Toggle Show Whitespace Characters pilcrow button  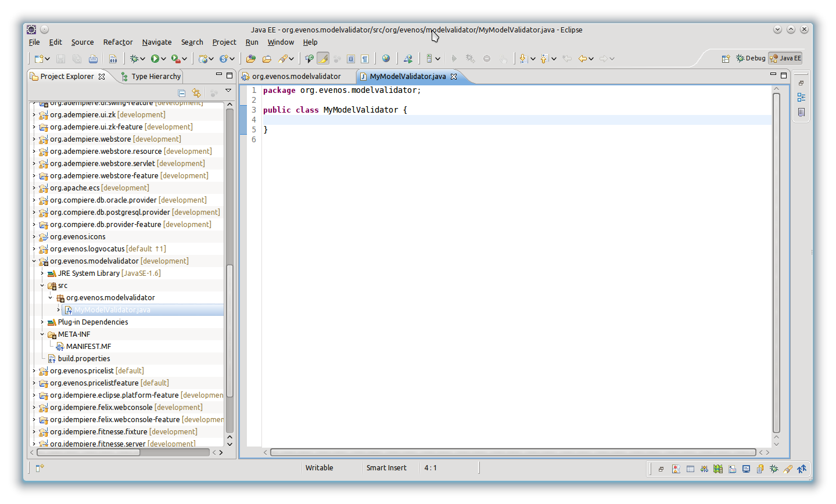tap(365, 59)
